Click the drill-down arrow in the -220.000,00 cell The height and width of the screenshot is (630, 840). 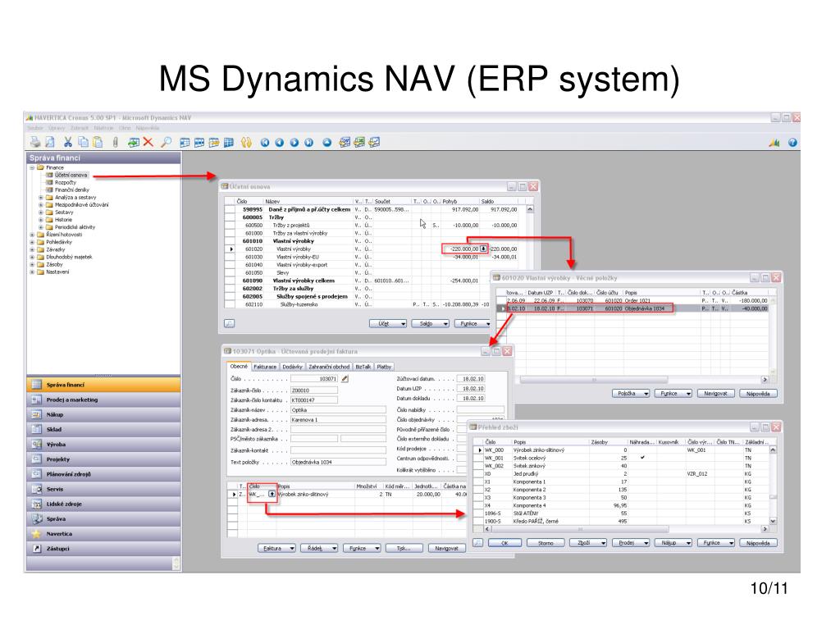pyautogui.click(x=483, y=249)
